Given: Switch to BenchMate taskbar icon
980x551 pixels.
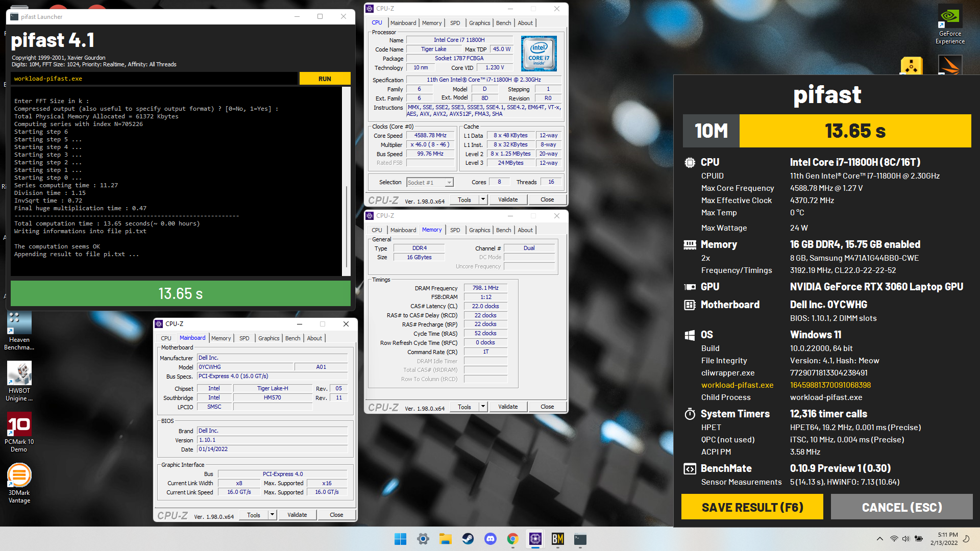Looking at the screenshot, I should (x=557, y=539).
